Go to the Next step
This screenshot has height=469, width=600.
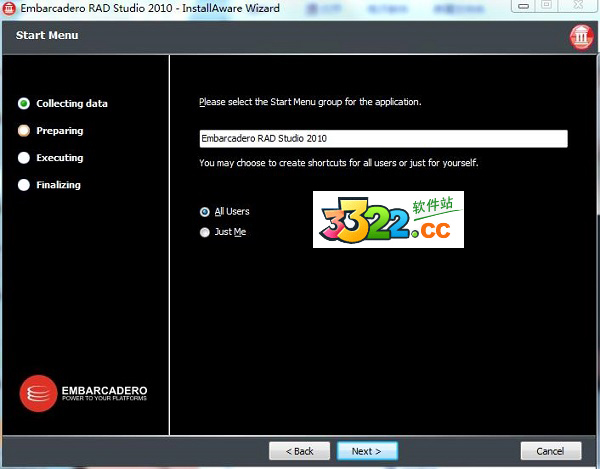pos(367,451)
